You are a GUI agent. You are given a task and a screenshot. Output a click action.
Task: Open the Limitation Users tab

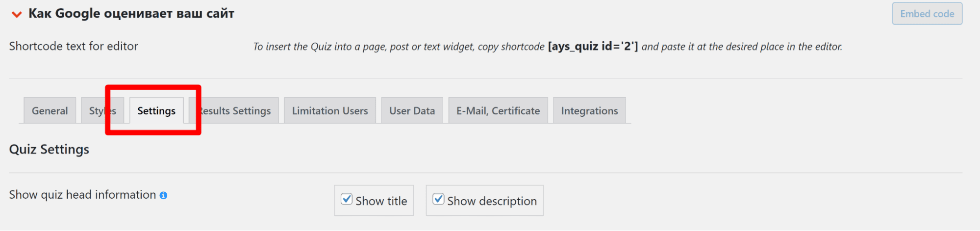[x=329, y=111]
